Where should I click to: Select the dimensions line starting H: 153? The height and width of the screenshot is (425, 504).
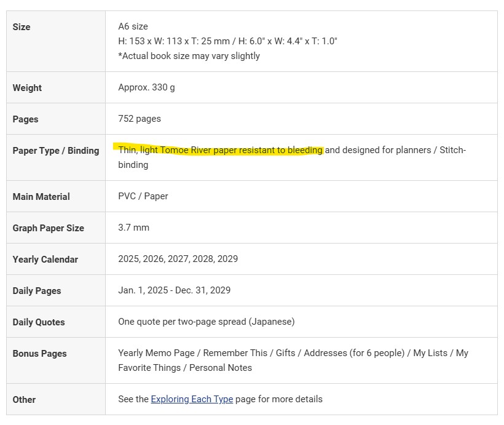[x=227, y=41]
